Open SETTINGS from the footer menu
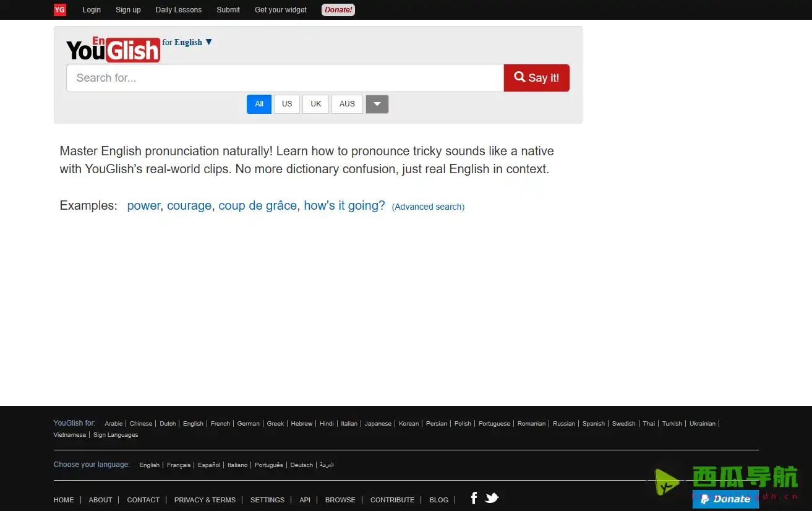 (267, 500)
